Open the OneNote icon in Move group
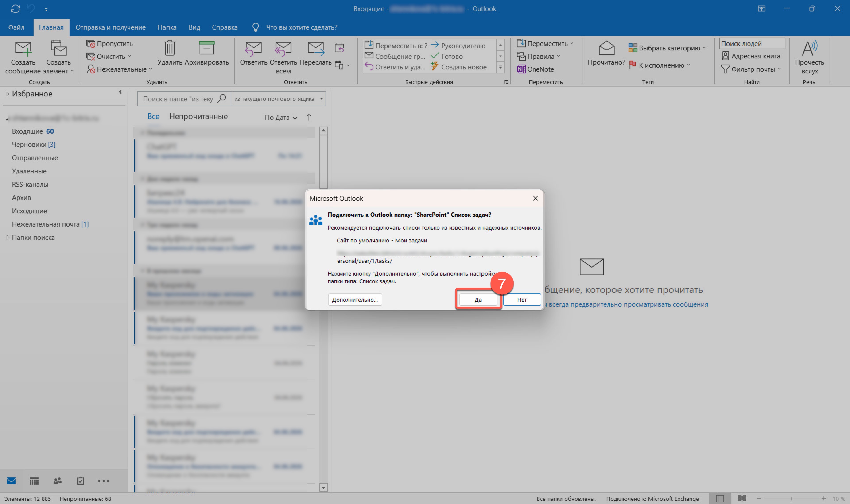 (521, 69)
